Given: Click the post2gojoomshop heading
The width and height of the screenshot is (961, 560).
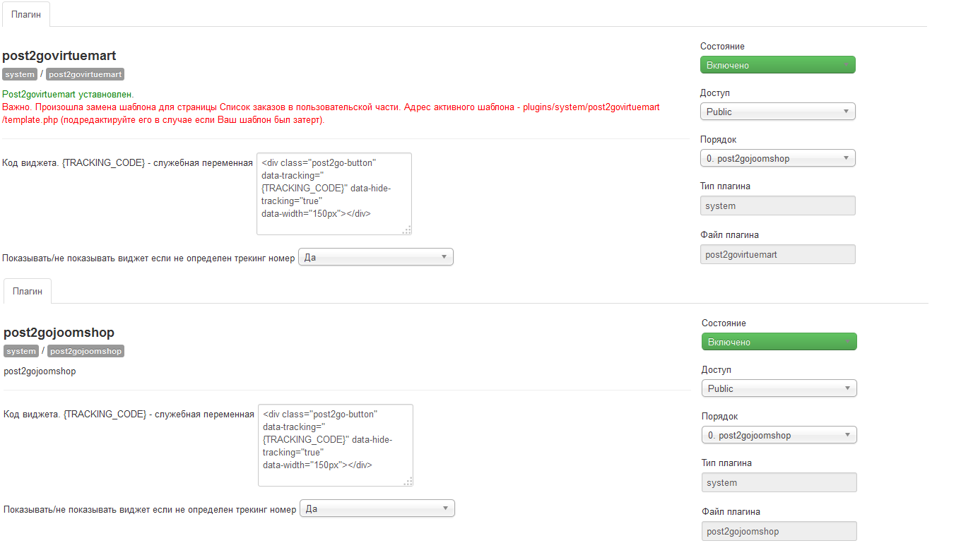Looking at the screenshot, I should pos(59,333).
